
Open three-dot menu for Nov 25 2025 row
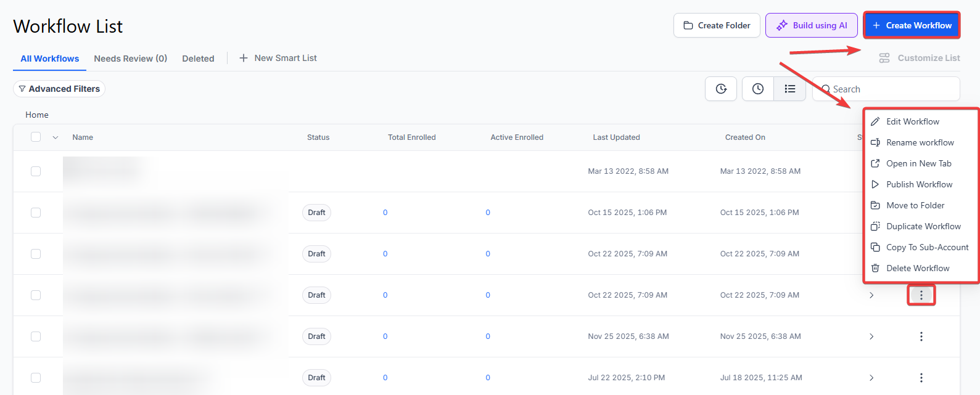click(921, 336)
